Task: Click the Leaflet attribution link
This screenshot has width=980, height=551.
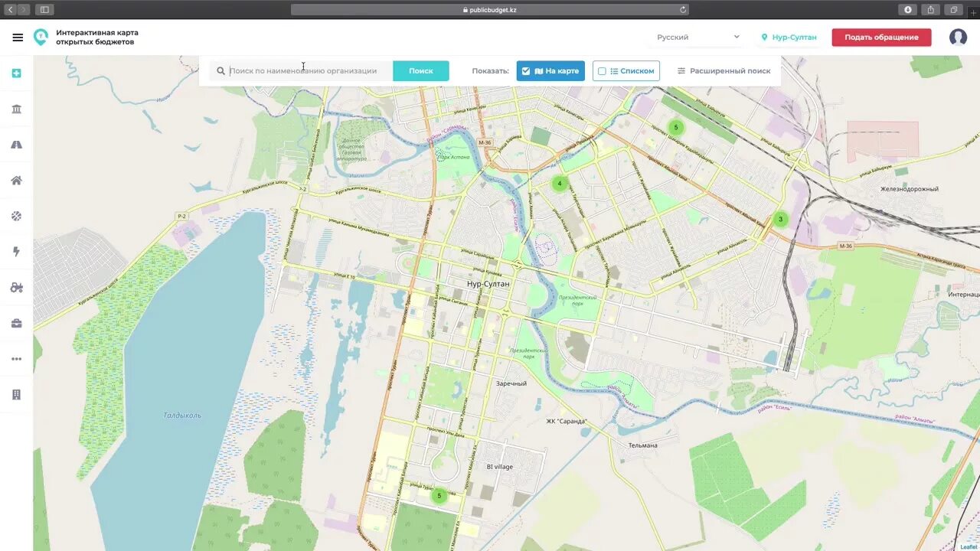Action: coord(969,546)
